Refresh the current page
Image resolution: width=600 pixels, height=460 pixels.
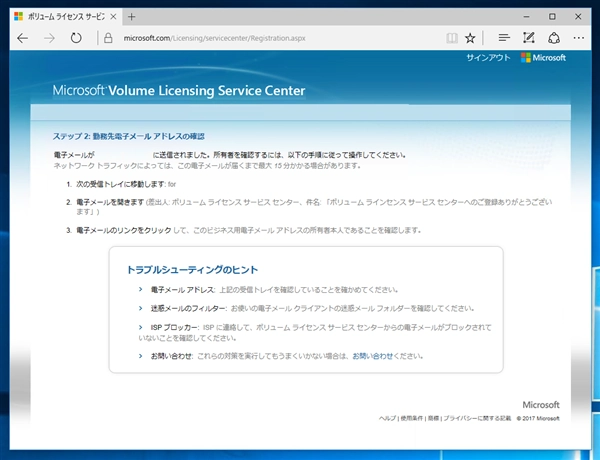(76, 38)
